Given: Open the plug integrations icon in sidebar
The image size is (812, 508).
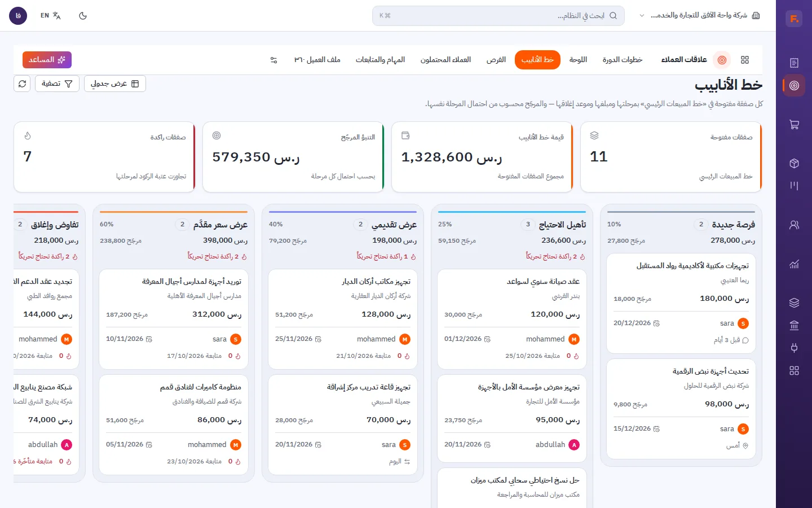Looking at the screenshot, I should coord(794,348).
